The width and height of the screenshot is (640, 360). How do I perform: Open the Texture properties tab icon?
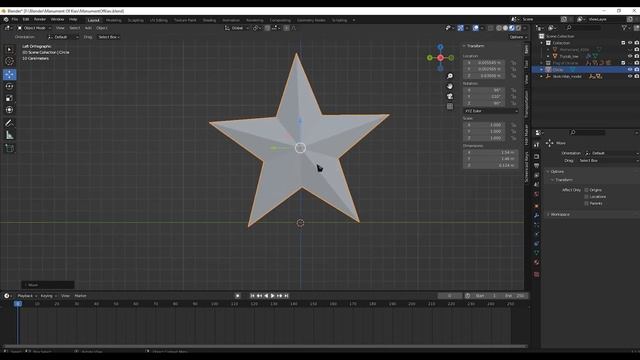point(536,274)
